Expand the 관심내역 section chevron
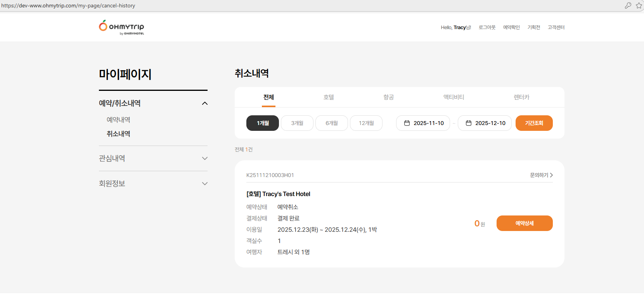 [205, 158]
